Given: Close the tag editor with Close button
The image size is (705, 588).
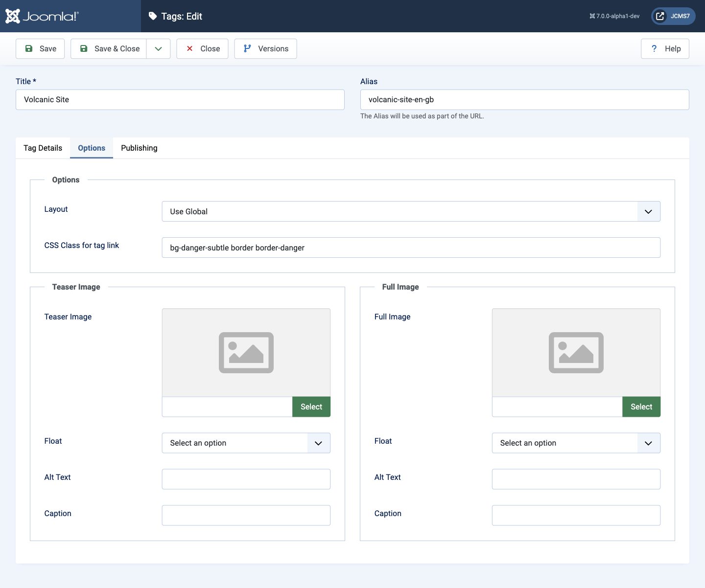Looking at the screenshot, I should (202, 48).
